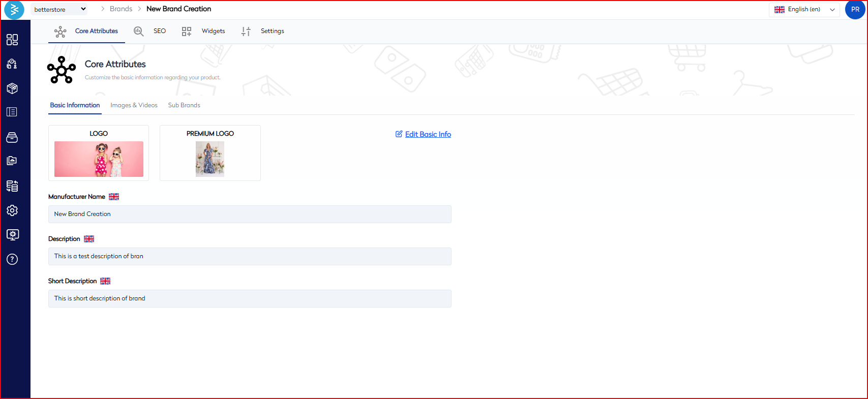Screen dimensions: 868x399
Task: Click the premium logo thumbnail image
Action: 210,159
